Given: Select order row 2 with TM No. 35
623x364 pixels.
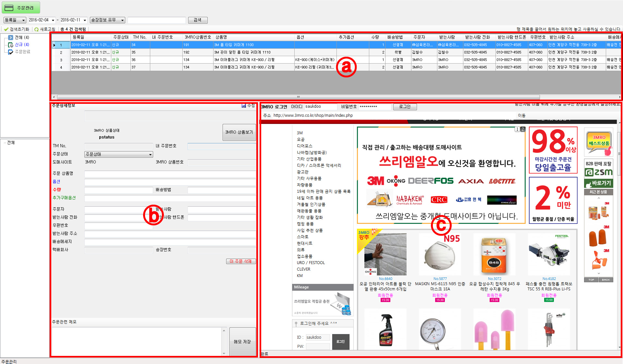Looking at the screenshot, I should [x=336, y=52].
